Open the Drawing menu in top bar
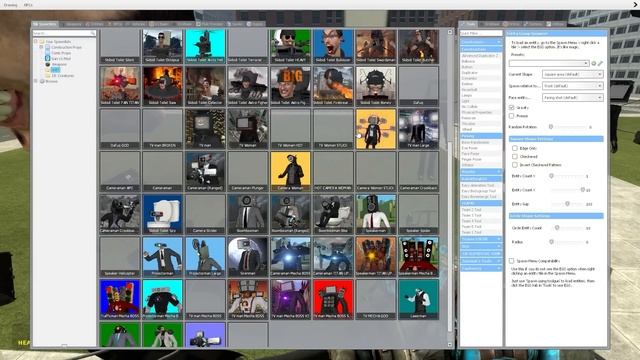The width and height of the screenshot is (640, 360). pos(11,5)
